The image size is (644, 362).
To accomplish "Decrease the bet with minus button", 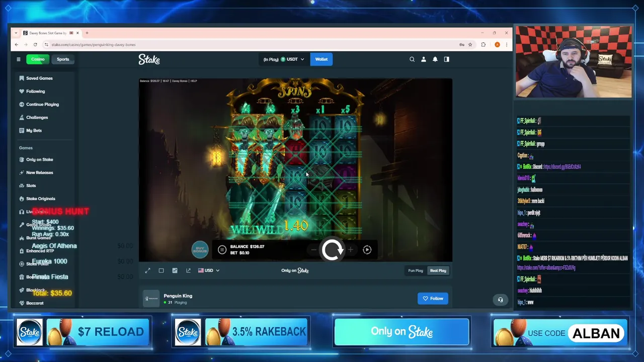I will (314, 249).
